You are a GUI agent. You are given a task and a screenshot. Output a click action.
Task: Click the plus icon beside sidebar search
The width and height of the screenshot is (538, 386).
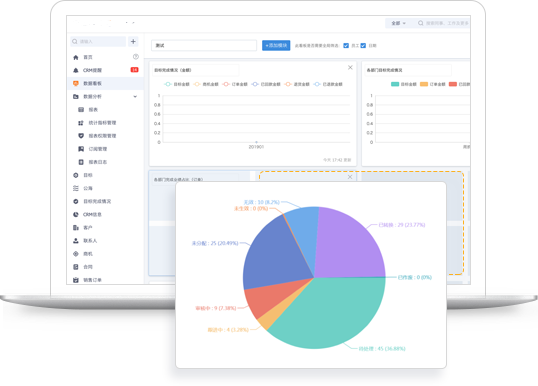click(x=133, y=42)
